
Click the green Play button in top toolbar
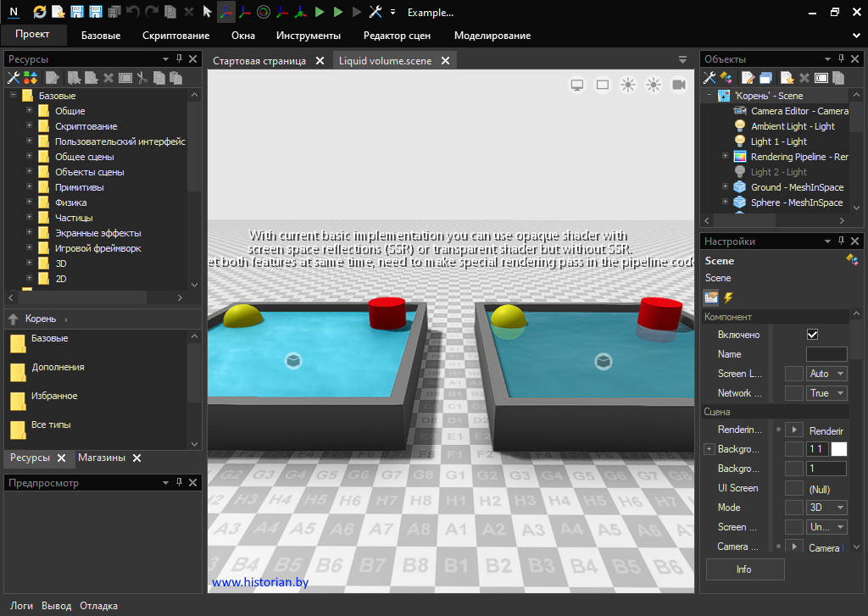(319, 12)
